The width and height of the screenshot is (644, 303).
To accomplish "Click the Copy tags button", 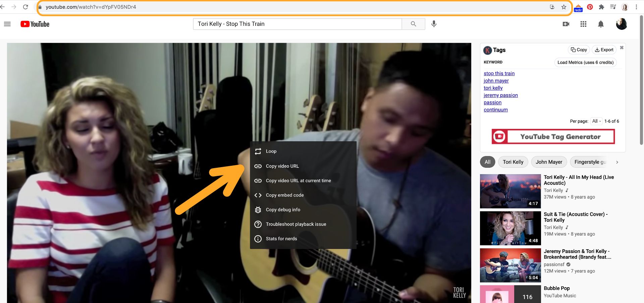I will tap(579, 50).
